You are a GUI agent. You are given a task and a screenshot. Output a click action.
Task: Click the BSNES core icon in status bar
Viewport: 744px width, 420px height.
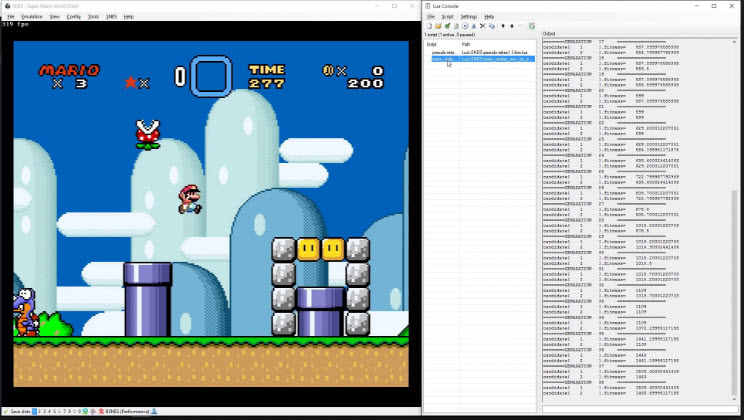[x=99, y=411]
